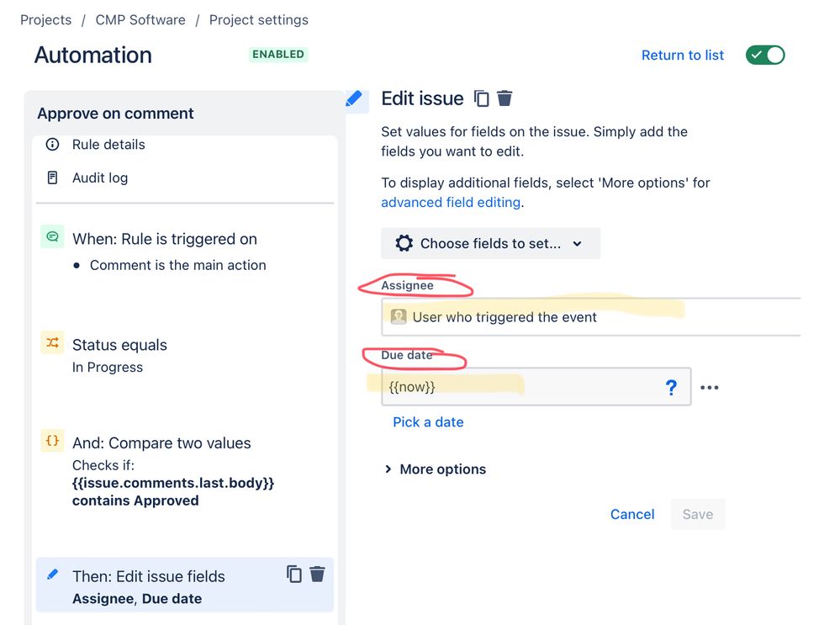Image resolution: width=840 pixels, height=625 pixels.
Task: Click the blue question mark in Due date field
Action: coord(671,387)
